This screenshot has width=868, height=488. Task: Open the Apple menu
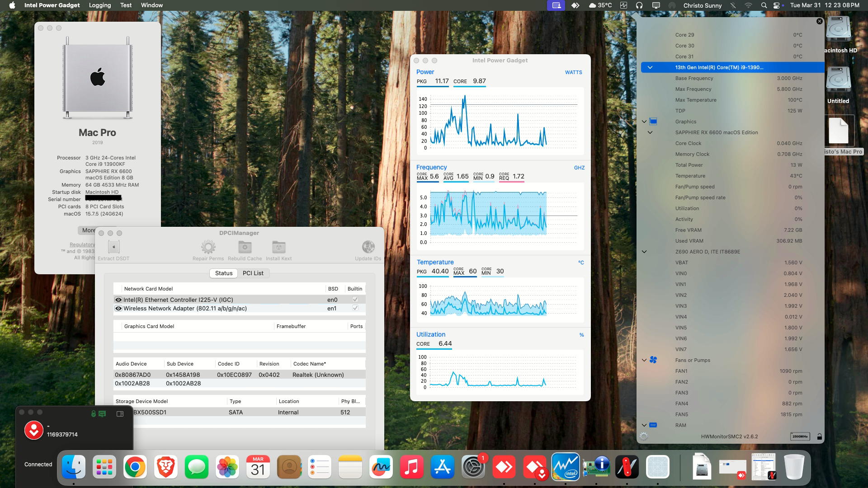[x=12, y=5]
